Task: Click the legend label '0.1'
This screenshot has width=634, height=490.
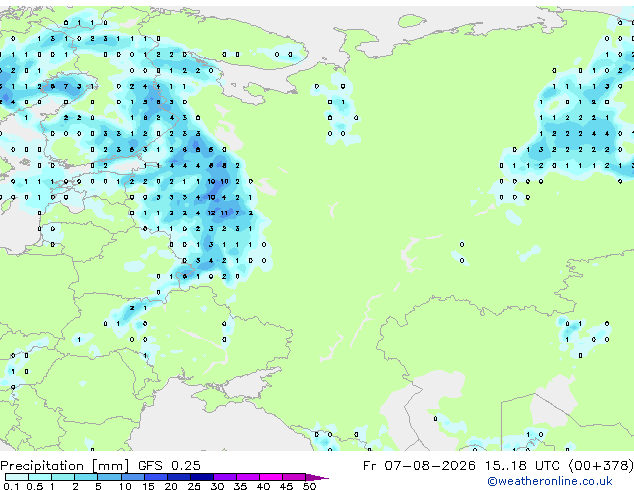Action: tap(11, 486)
